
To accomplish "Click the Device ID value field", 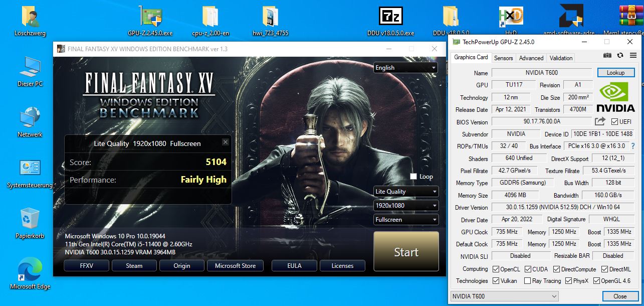I will pyautogui.click(x=603, y=134).
